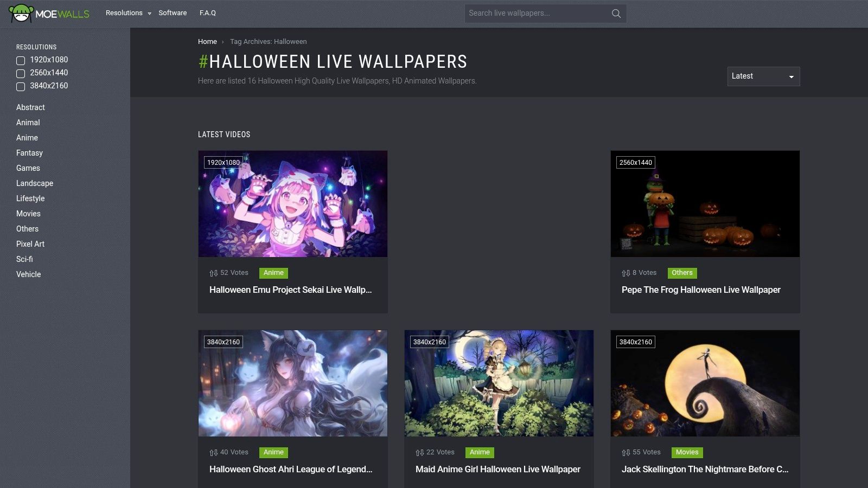Select the Fantasy category
The height and width of the screenshot is (488, 868).
[x=29, y=153]
